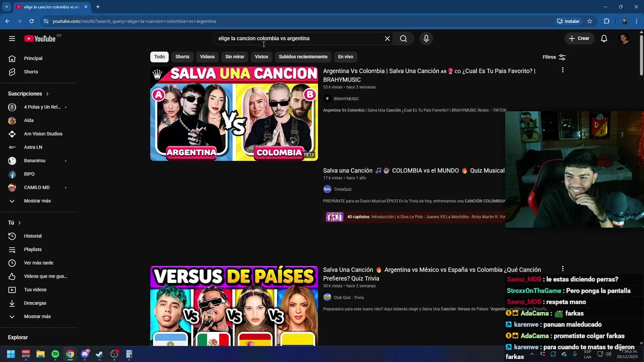Open the COLOMBIA vs el MUNDO video title
The image size is (644, 362).
click(x=414, y=171)
